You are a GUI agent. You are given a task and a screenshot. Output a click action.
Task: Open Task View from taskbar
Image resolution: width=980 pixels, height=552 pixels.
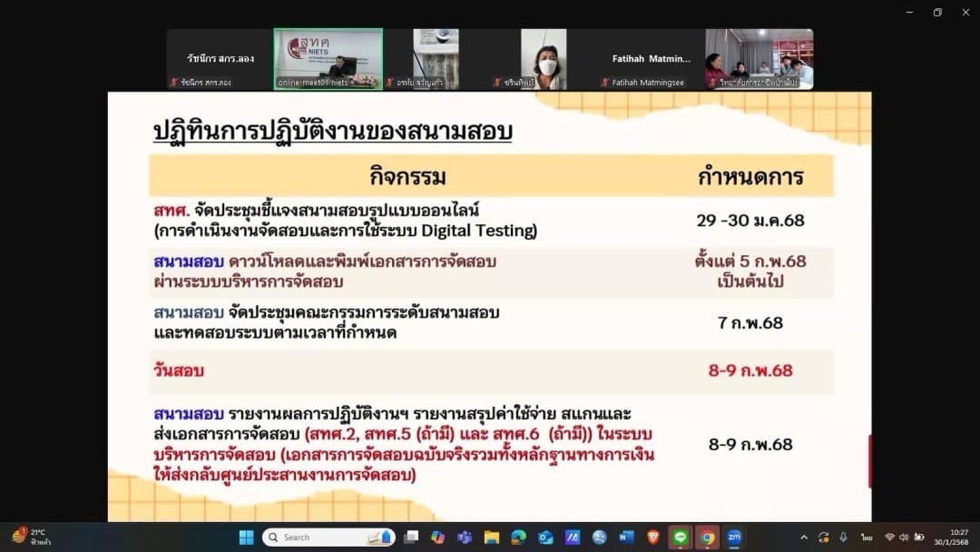[411, 537]
